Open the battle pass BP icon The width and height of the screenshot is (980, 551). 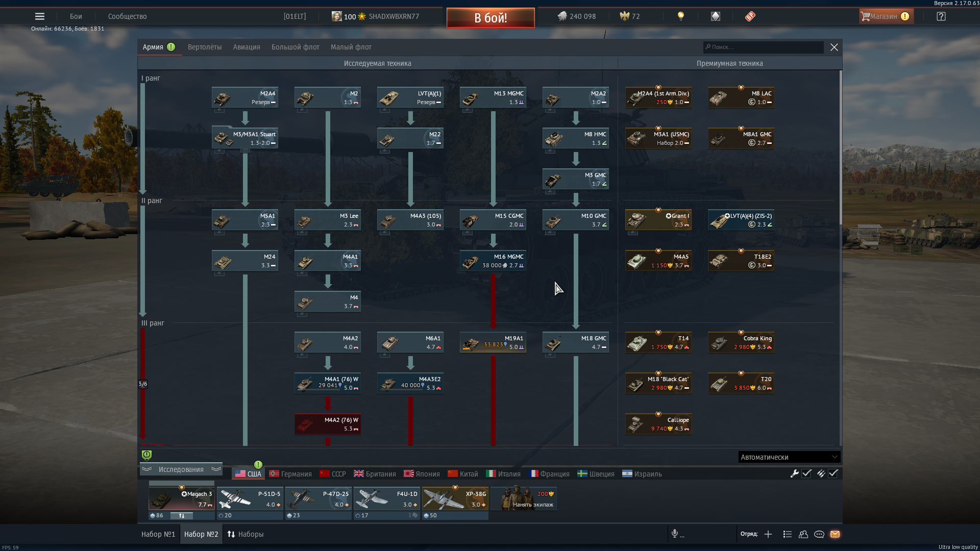(750, 16)
